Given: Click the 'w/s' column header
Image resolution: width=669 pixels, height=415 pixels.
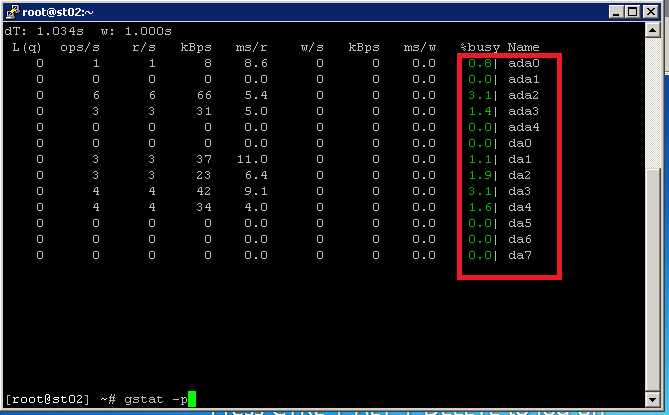Looking at the screenshot, I should [312, 47].
